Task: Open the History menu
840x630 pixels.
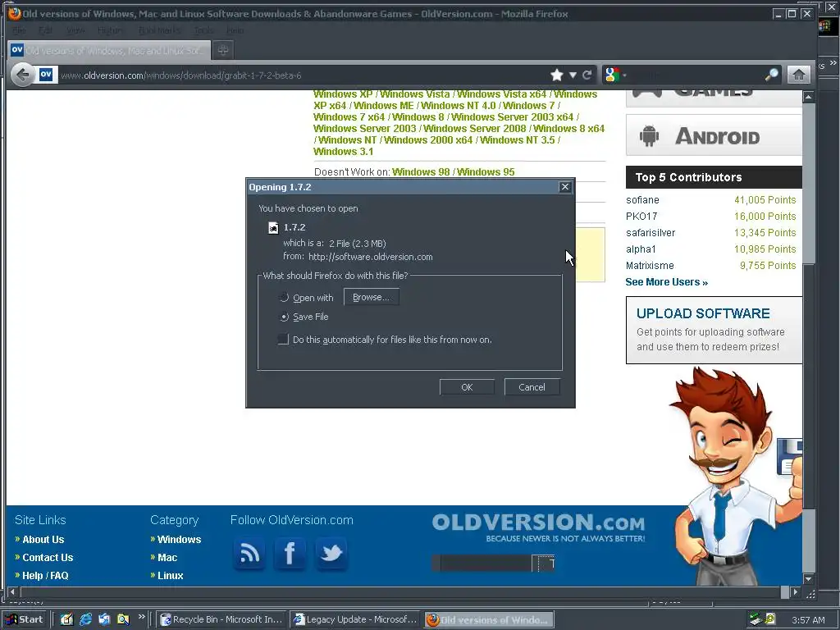Action: pos(111,30)
